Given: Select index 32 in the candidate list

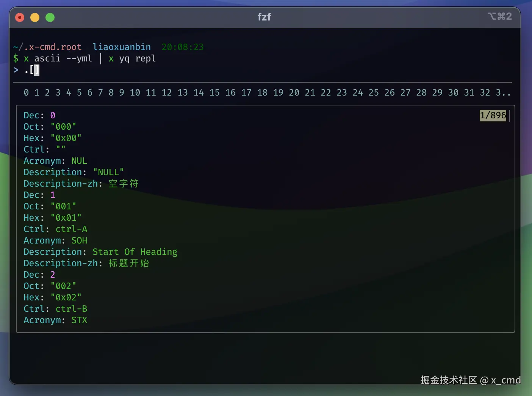Looking at the screenshot, I should coord(485,93).
